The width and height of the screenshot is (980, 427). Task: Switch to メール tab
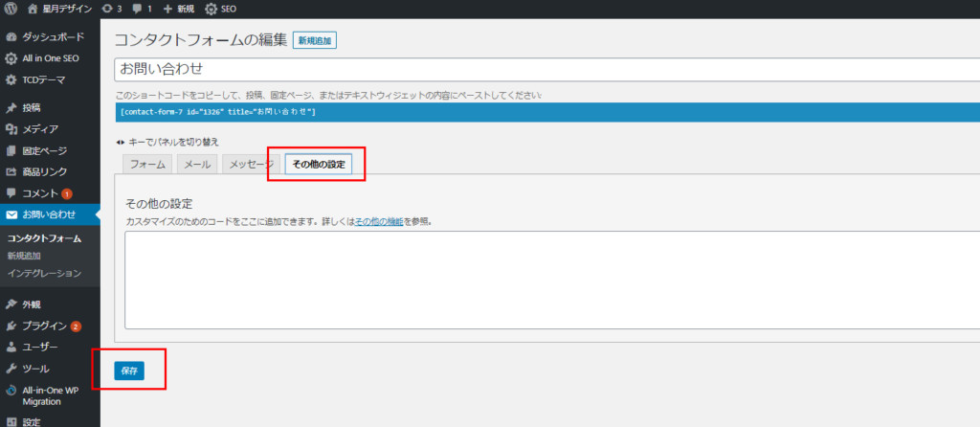point(197,165)
